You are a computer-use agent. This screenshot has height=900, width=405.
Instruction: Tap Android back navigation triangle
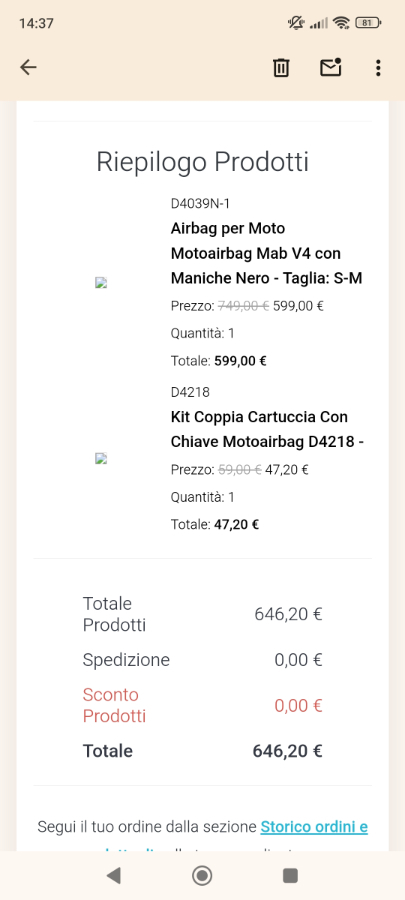pos(114,875)
